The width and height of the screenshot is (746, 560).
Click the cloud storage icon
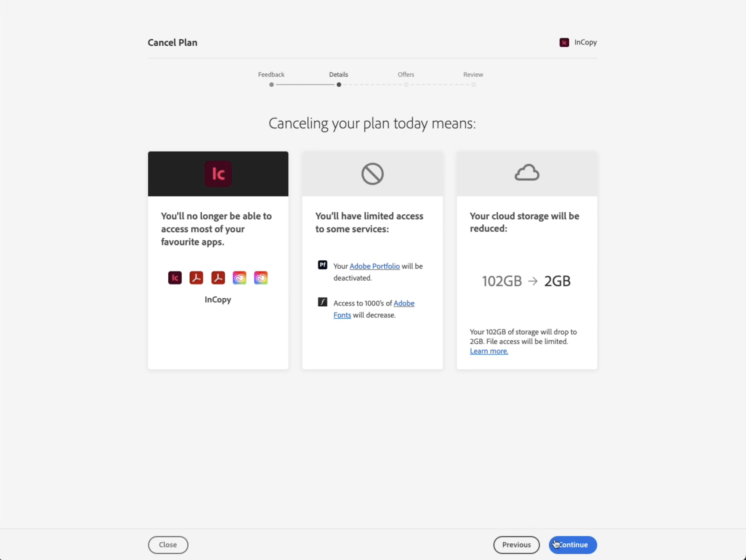(x=527, y=174)
